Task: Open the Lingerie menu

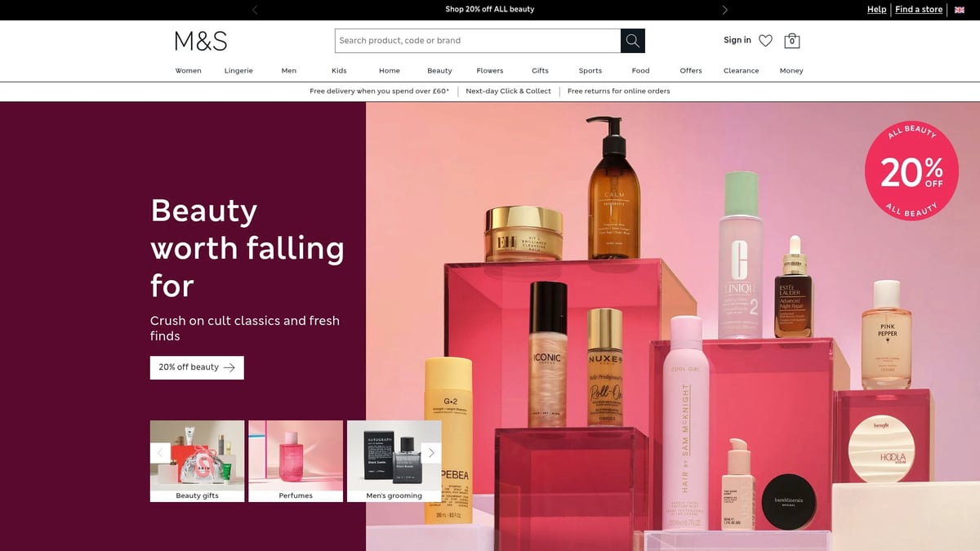Action: tap(238, 71)
